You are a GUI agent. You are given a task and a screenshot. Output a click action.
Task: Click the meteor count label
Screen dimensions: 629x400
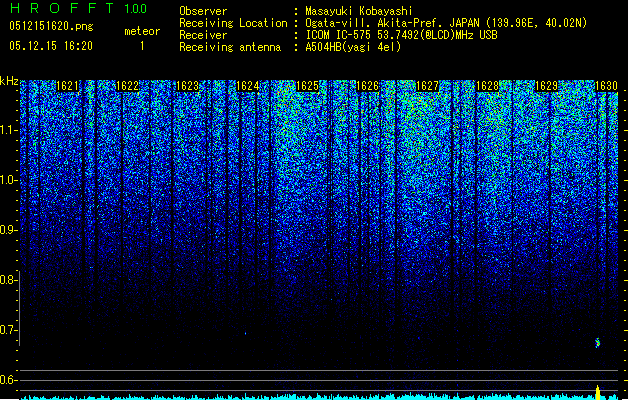(142, 31)
